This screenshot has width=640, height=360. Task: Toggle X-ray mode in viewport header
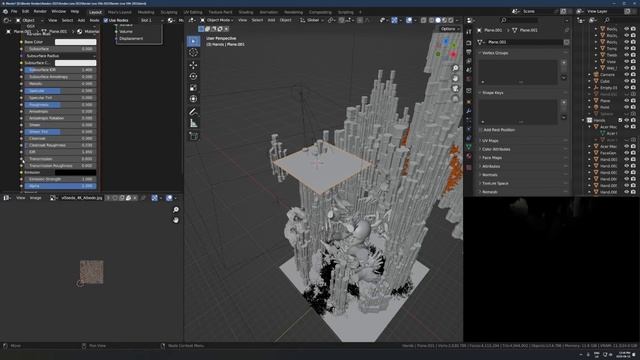point(423,20)
